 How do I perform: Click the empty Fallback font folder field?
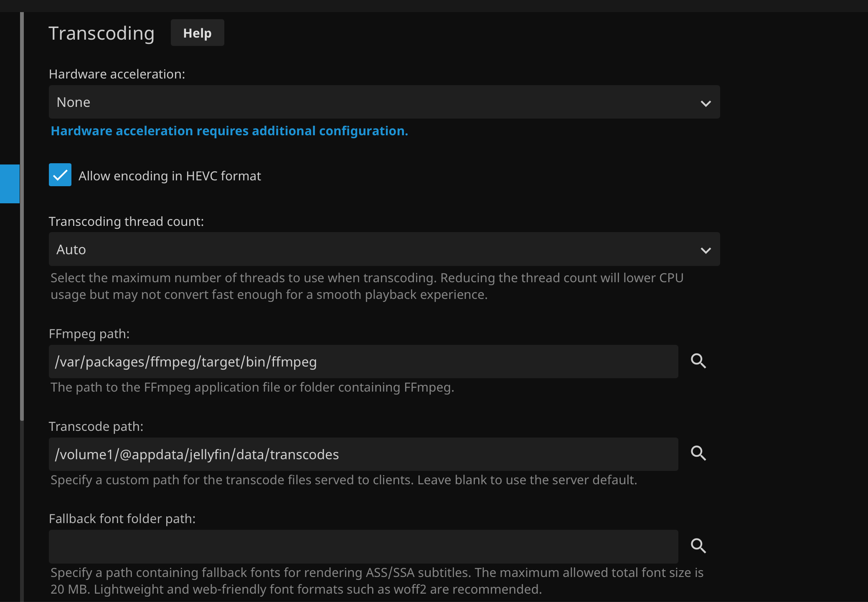click(x=363, y=547)
